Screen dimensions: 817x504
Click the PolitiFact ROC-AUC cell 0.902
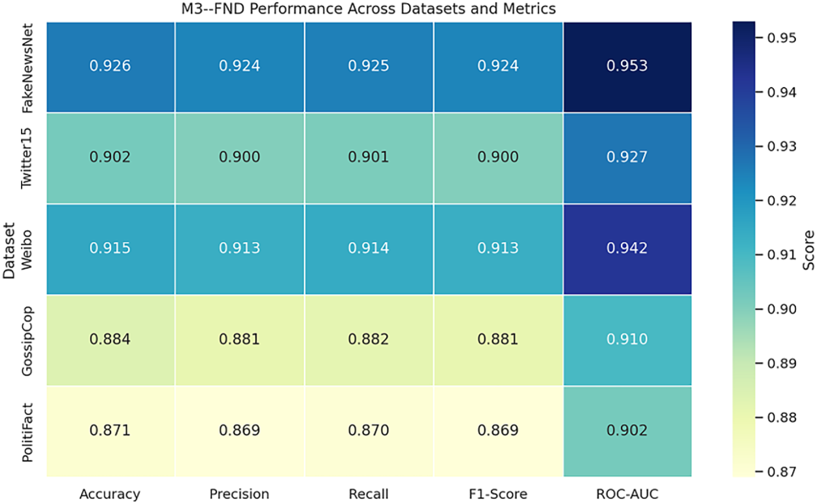pyautogui.click(x=626, y=430)
